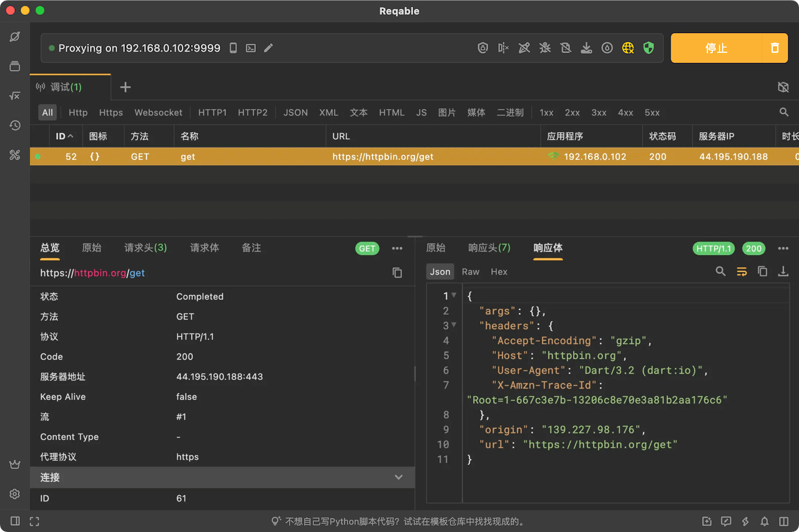
Task: Click the search icon in filter bar
Action: [x=784, y=112]
